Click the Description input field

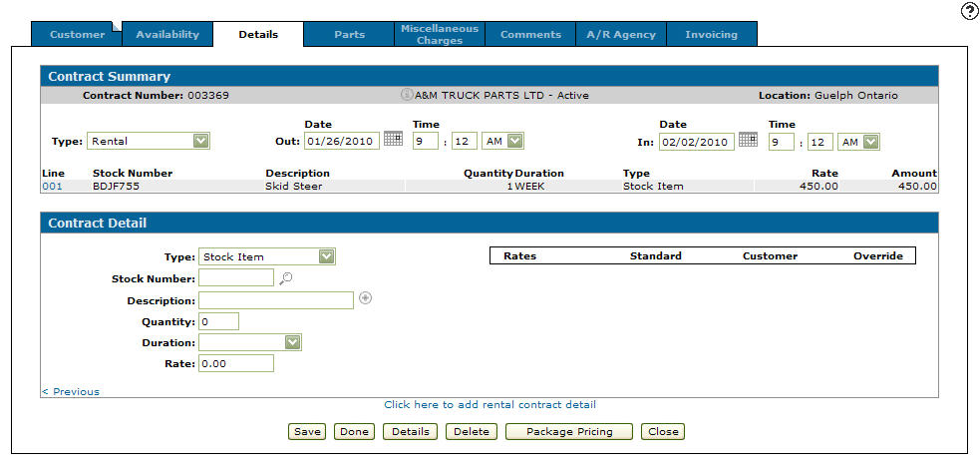(276, 300)
